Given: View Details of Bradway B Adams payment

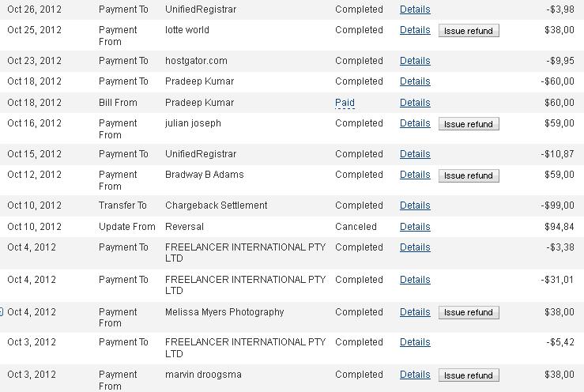Looking at the screenshot, I should [415, 175].
